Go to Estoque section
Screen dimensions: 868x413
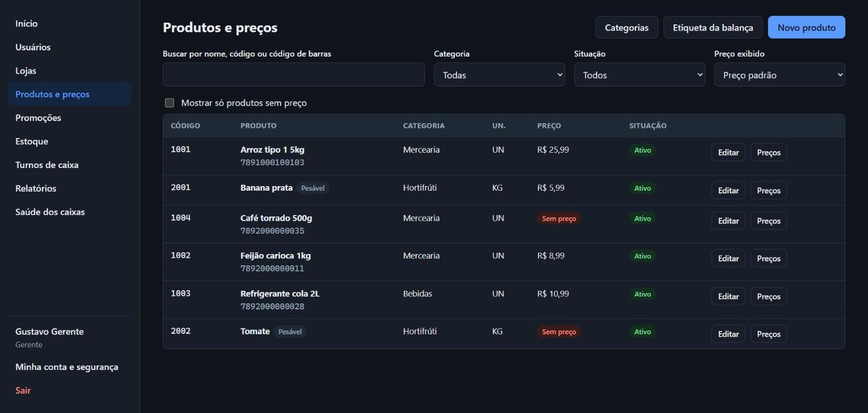click(70, 141)
